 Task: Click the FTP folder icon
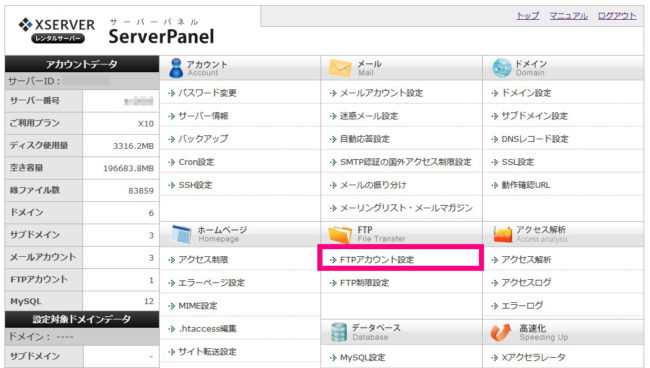[x=340, y=235]
